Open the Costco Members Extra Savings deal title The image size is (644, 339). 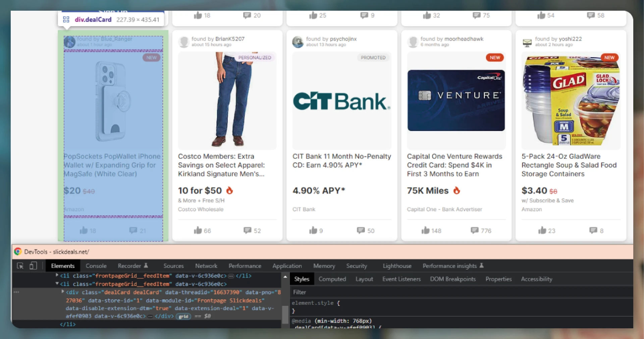(221, 165)
